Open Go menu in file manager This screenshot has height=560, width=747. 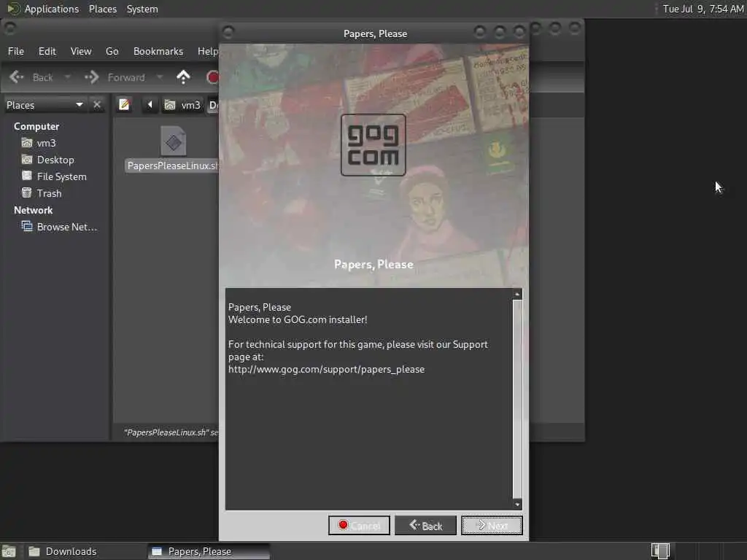[112, 51]
